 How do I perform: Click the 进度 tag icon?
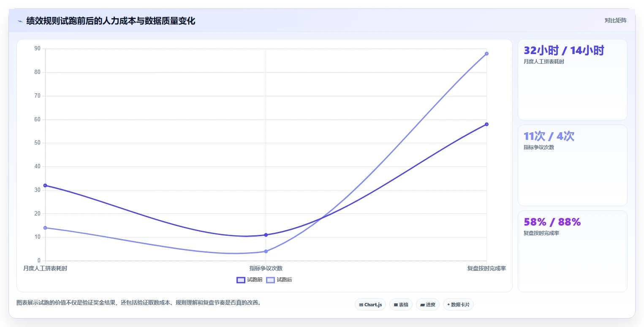click(422, 305)
